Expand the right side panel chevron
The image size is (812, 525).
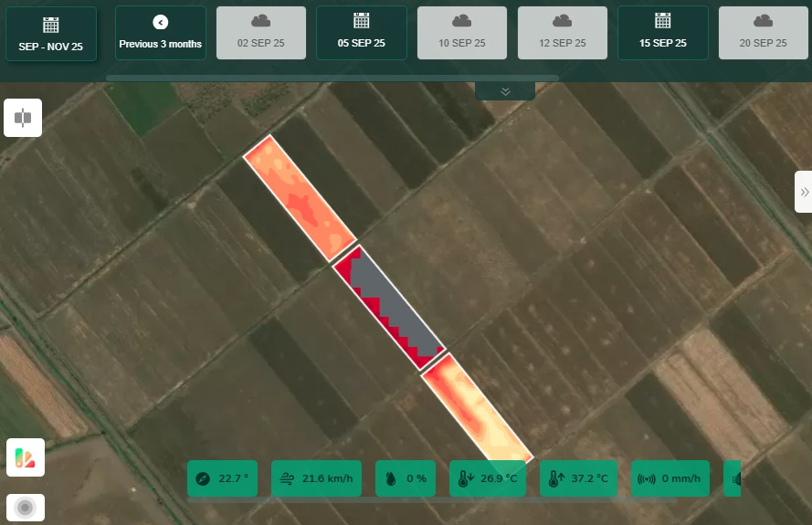804,192
